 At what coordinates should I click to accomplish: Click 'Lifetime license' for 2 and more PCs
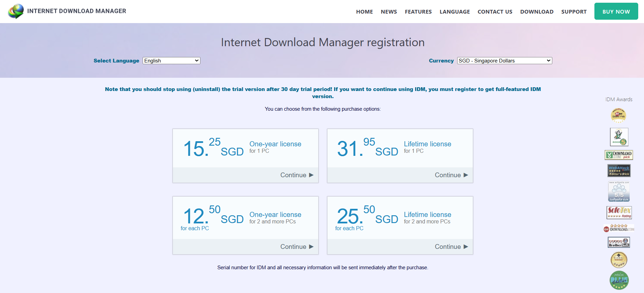pos(427,215)
